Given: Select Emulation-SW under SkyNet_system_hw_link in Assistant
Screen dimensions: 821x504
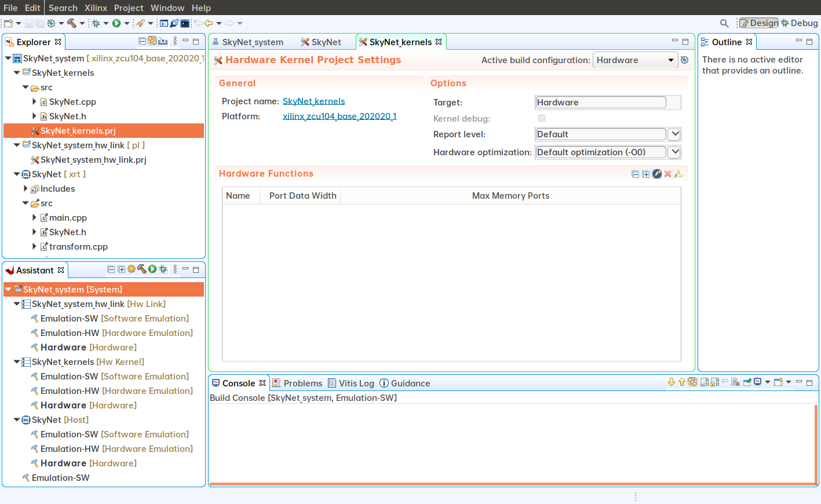Looking at the screenshot, I should (110, 319).
